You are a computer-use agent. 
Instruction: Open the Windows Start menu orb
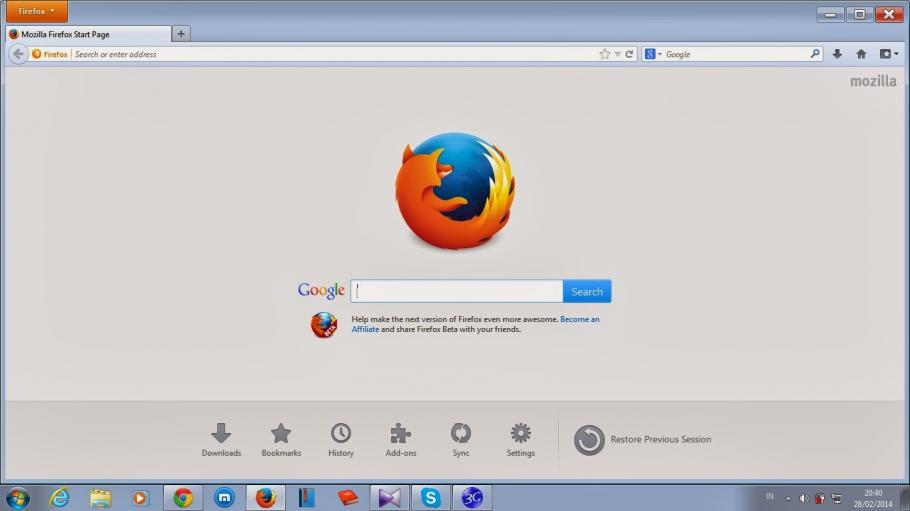17,498
